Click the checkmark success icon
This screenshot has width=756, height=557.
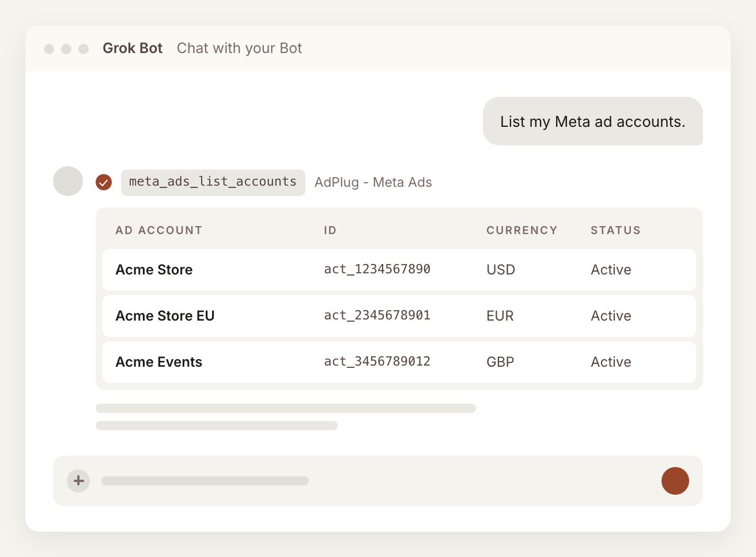(x=104, y=182)
